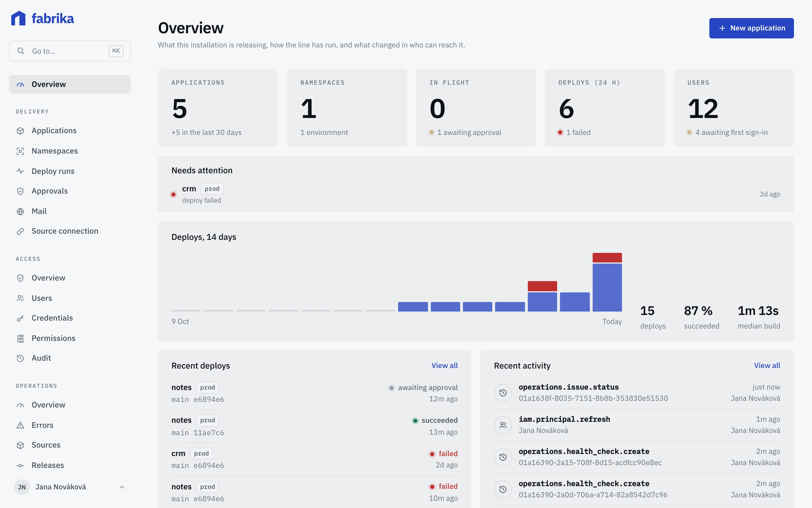
Task: Click the 87 % succeeded statistic
Action: (701, 317)
